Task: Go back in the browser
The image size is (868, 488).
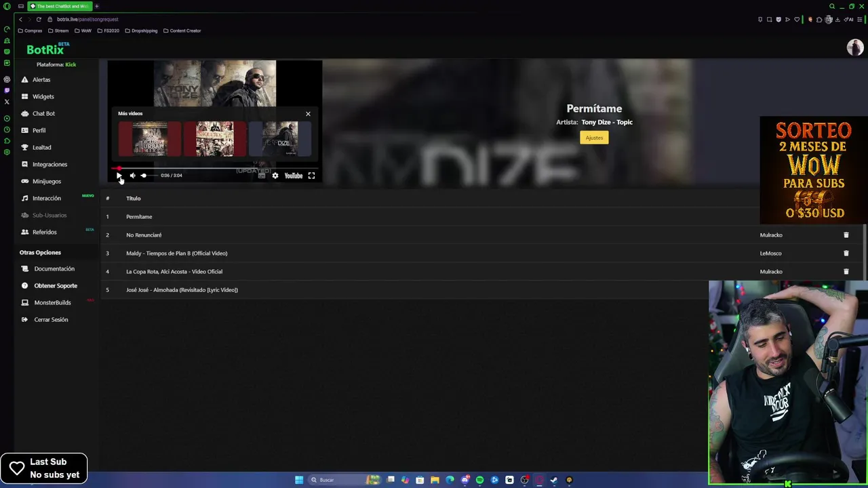Action: pyautogui.click(x=20, y=20)
